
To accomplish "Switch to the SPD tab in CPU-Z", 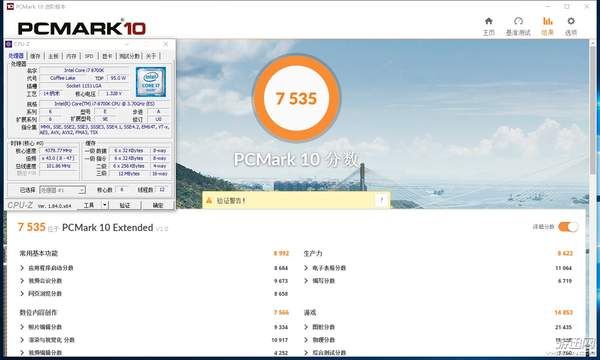I will coord(89,56).
